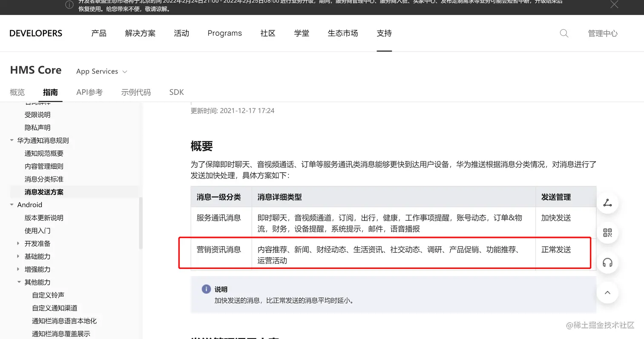
Task: Open 管理中心
Action: (603, 33)
